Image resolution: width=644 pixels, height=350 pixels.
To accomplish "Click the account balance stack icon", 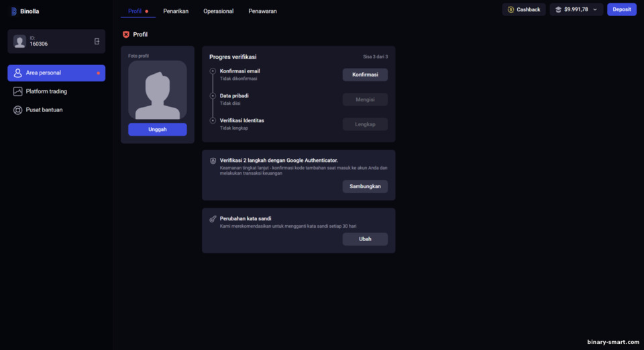I will (558, 9).
